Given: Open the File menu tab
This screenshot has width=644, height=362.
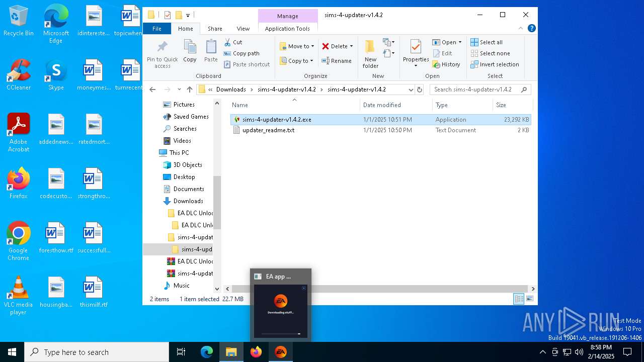Looking at the screenshot, I should coord(157,29).
